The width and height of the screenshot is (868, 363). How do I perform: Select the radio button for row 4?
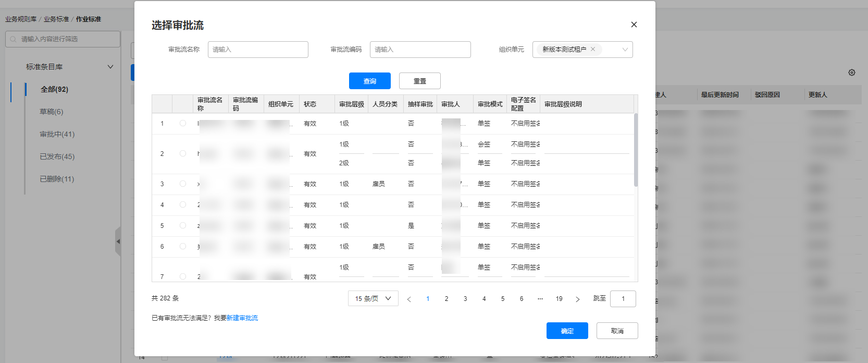point(183,205)
